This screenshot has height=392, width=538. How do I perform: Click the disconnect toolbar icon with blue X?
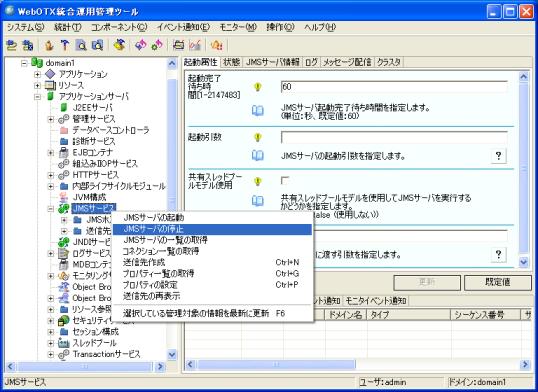click(27, 45)
